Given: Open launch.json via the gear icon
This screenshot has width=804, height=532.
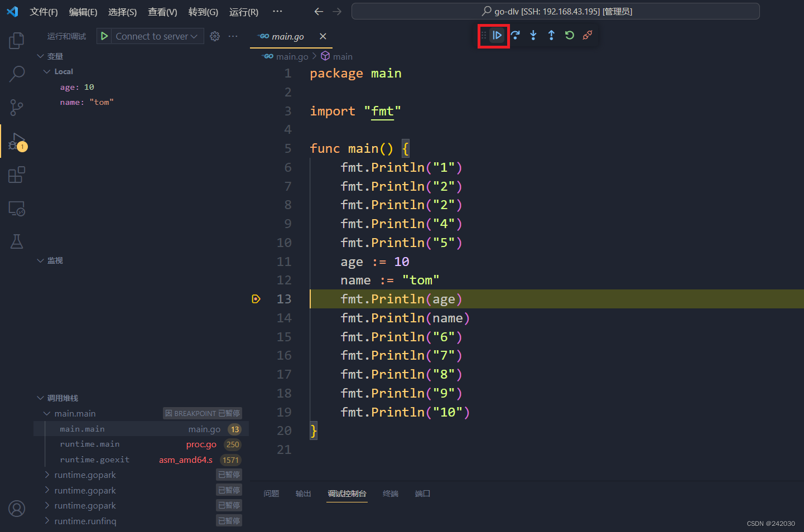Looking at the screenshot, I should [x=215, y=36].
